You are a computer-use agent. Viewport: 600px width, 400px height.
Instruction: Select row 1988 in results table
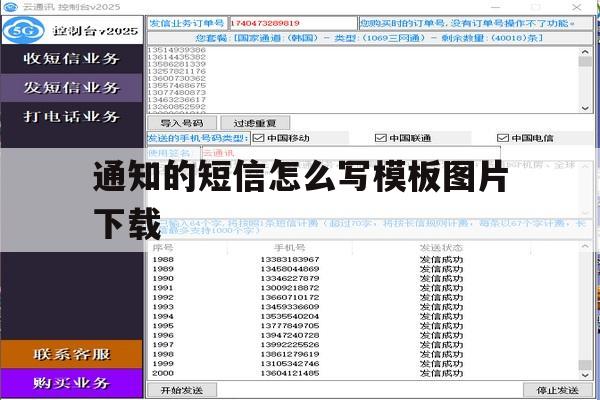click(363, 260)
